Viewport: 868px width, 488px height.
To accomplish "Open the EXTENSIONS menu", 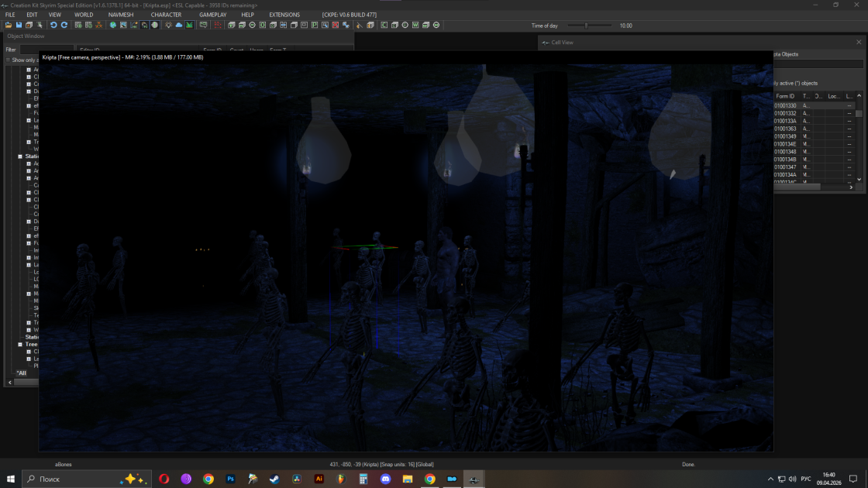I will tap(284, 15).
